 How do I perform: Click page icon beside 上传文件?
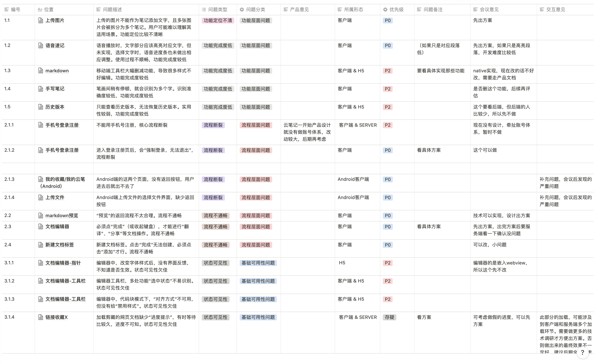(41, 197)
